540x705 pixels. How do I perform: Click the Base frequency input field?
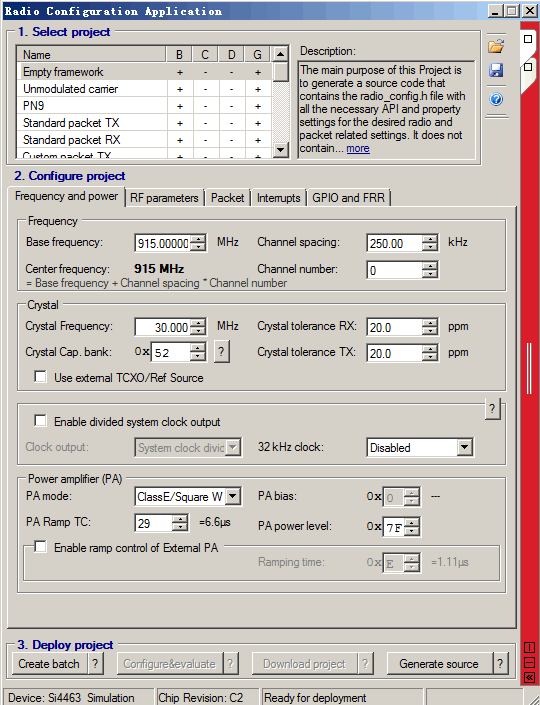pyautogui.click(x=163, y=243)
